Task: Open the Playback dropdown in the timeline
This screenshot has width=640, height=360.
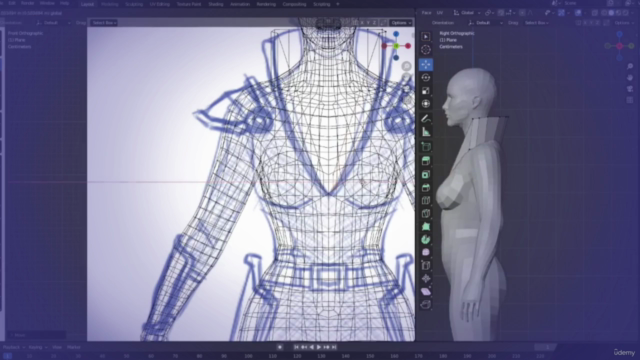Action: click(x=13, y=347)
